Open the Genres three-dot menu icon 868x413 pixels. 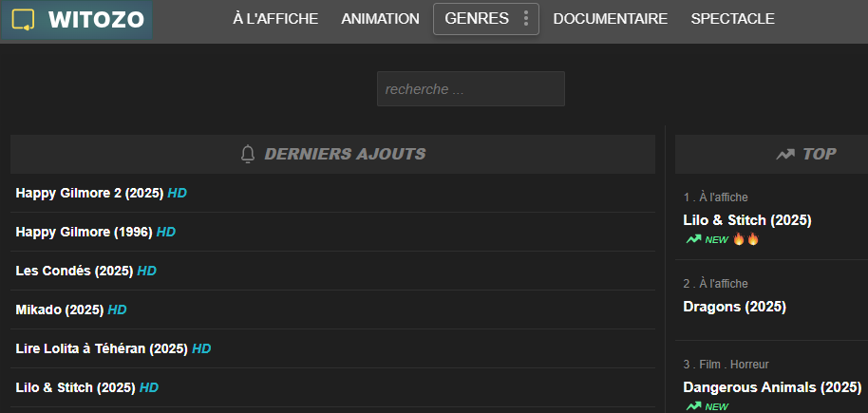point(526,19)
